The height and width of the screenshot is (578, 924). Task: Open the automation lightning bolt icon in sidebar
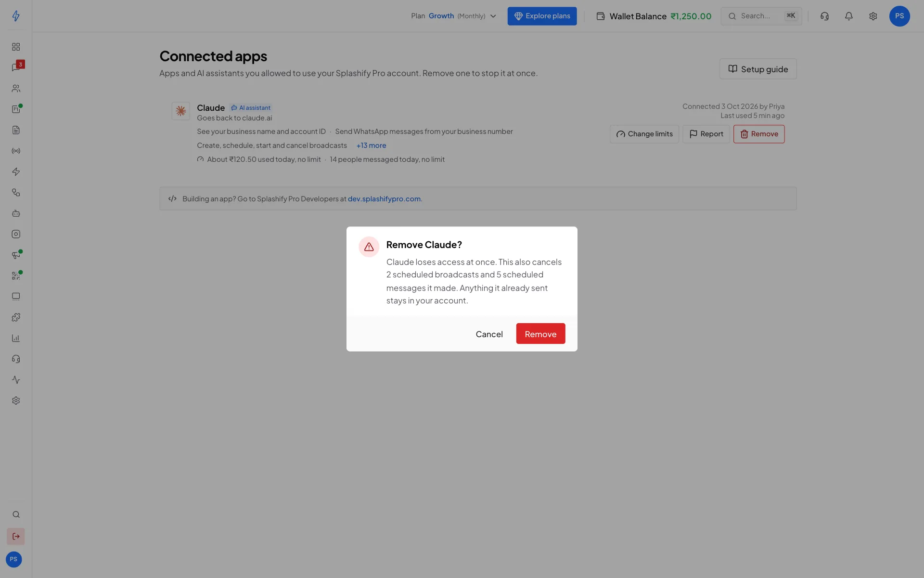(x=16, y=172)
